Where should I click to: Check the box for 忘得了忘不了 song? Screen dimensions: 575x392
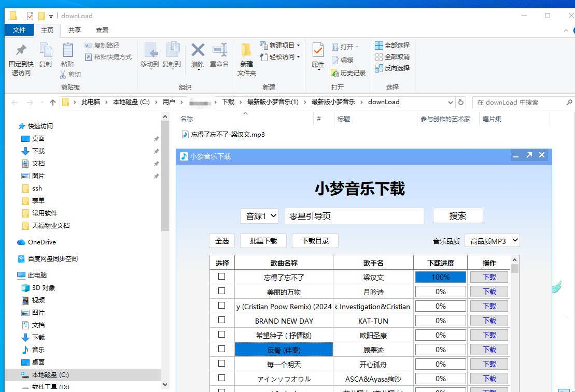[222, 277]
